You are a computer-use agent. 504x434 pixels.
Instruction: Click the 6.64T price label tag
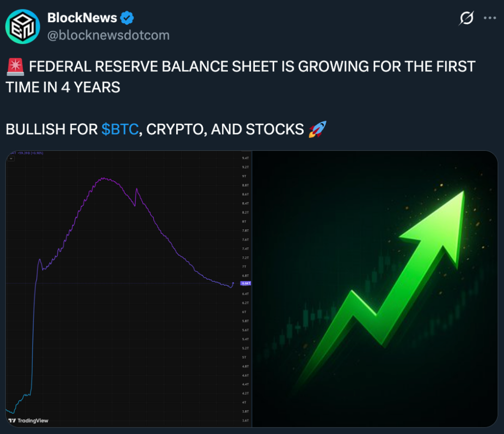tap(245, 284)
